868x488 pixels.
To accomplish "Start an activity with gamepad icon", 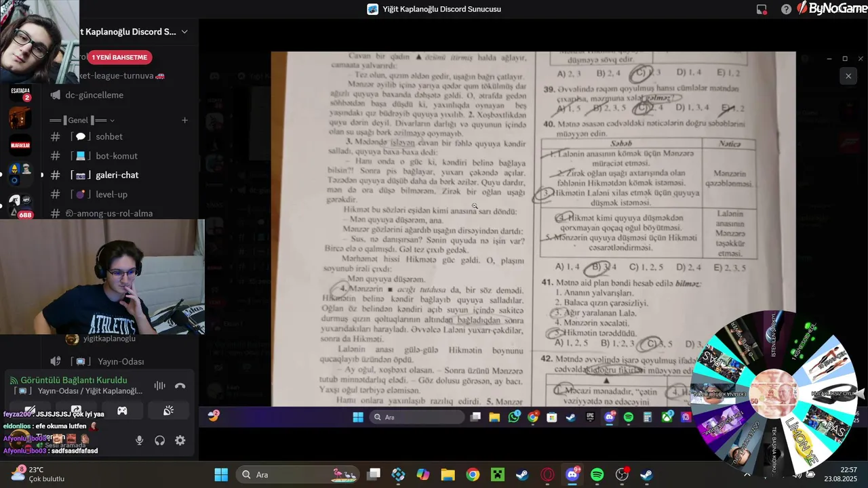I will click(x=122, y=411).
